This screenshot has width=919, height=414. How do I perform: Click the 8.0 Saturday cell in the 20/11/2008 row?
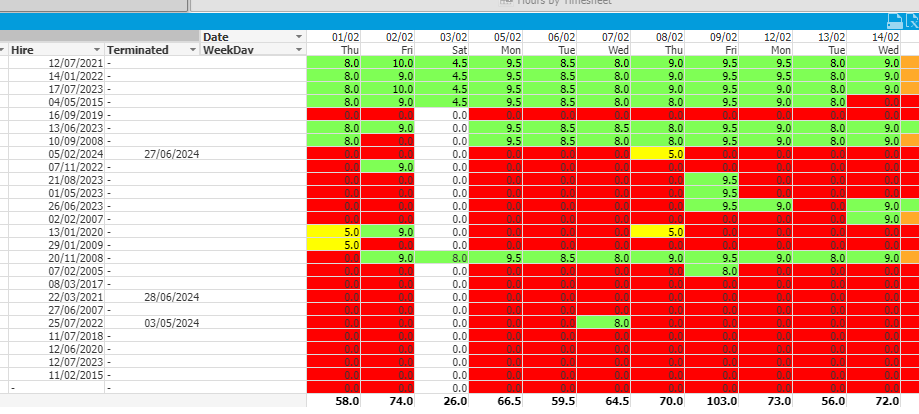pos(442,257)
